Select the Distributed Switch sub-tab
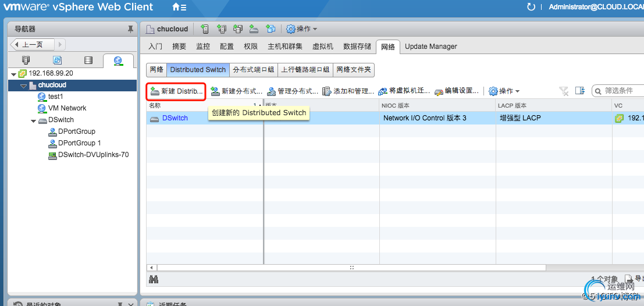This screenshot has height=306, width=644. [x=198, y=70]
